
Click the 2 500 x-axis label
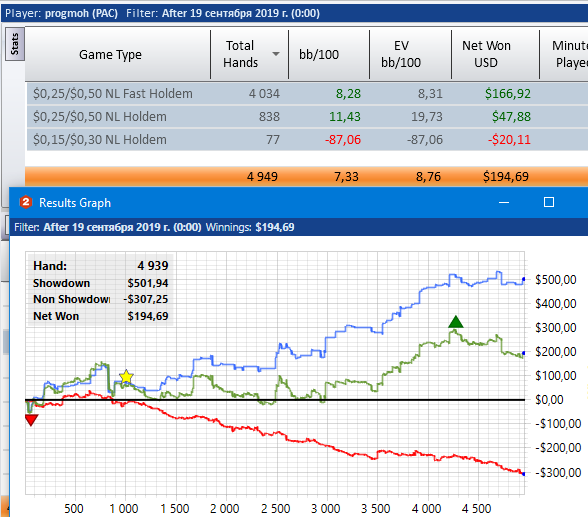pos(275,509)
